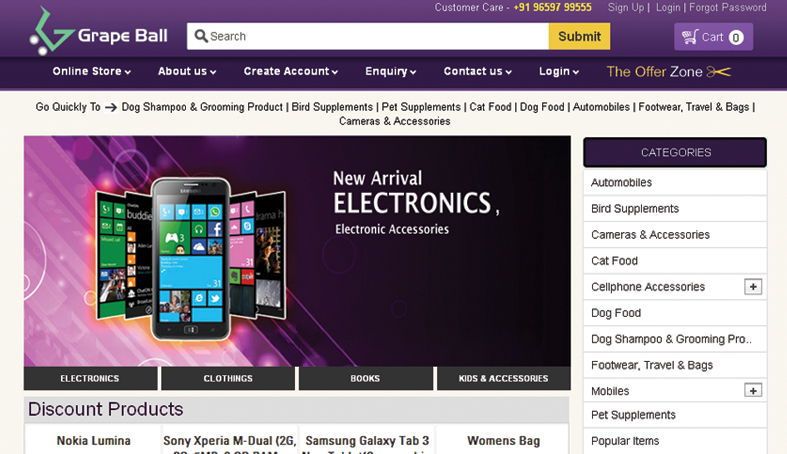Click the arrow icon after Go Quickly To
The image size is (787, 454).
[111, 107]
